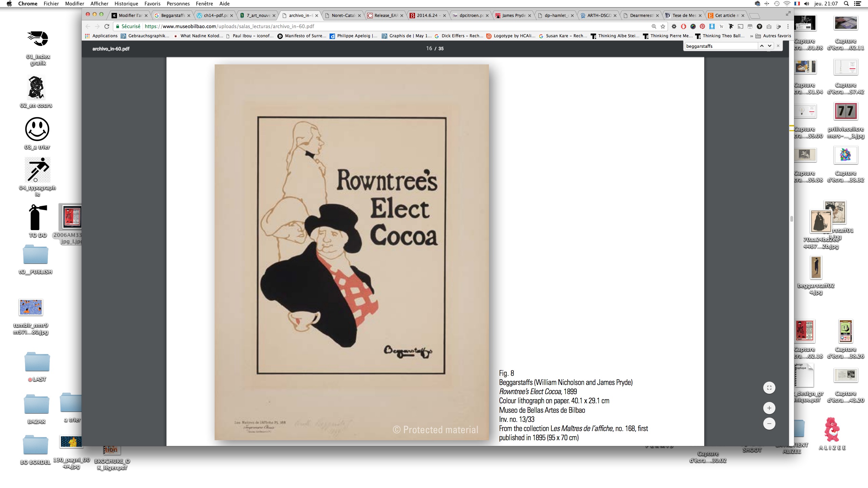Go to next search match for beggarstaffs

[770, 46]
